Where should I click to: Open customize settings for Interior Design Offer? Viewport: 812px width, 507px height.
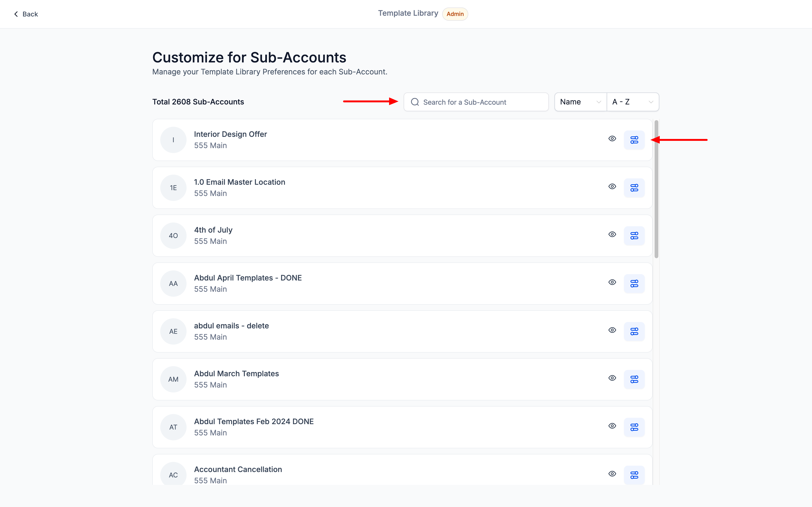[x=634, y=140]
